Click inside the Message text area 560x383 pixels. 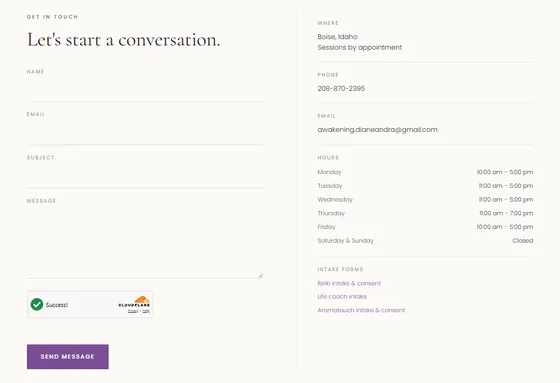coord(145,243)
